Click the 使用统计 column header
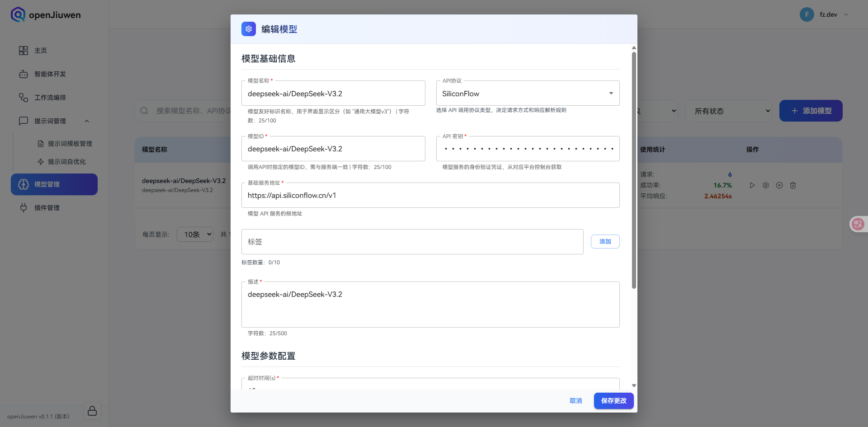Image resolution: width=868 pixels, height=427 pixels. click(652, 150)
